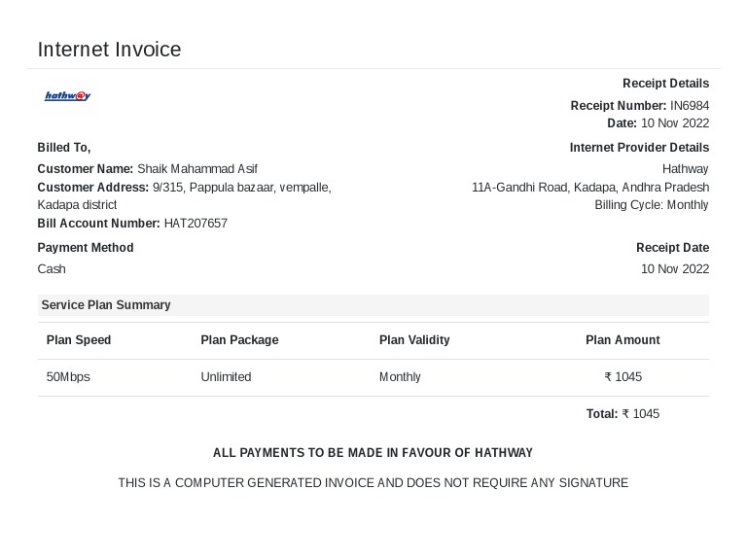Click the Internet Provider Details heading
747x560 pixels.
click(x=639, y=148)
